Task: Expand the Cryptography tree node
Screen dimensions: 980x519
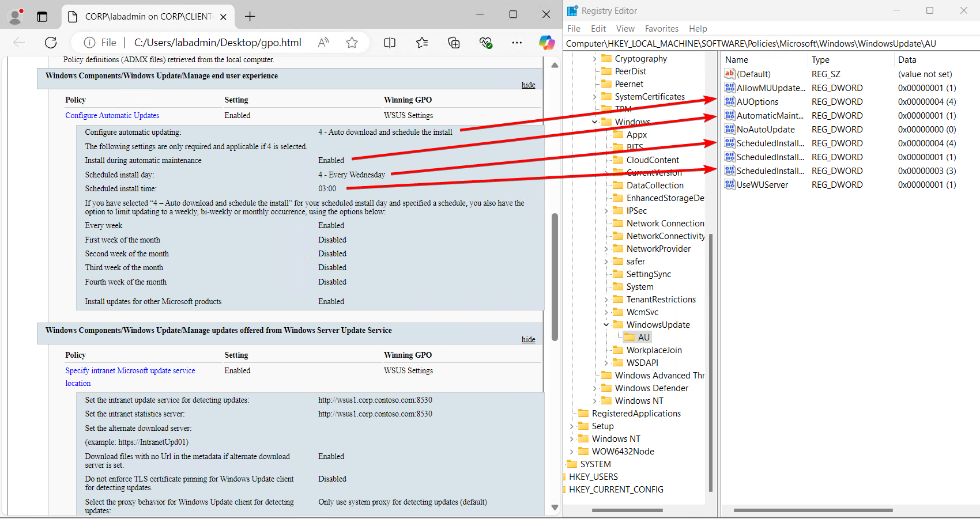Action: 594,58
